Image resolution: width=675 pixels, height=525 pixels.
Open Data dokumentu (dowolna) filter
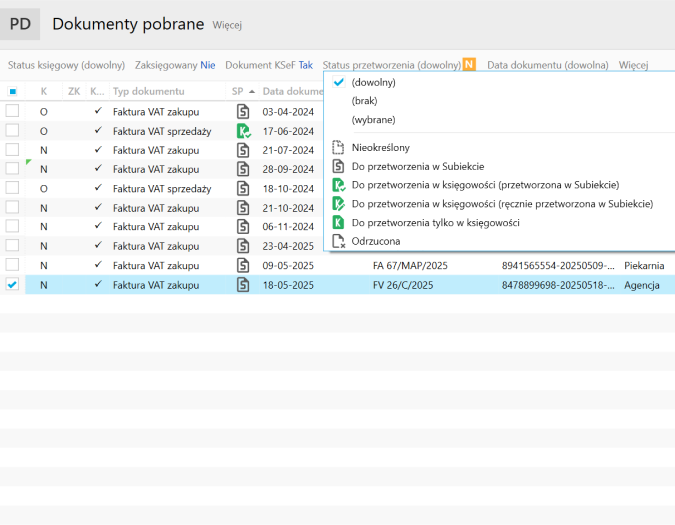coord(548,65)
